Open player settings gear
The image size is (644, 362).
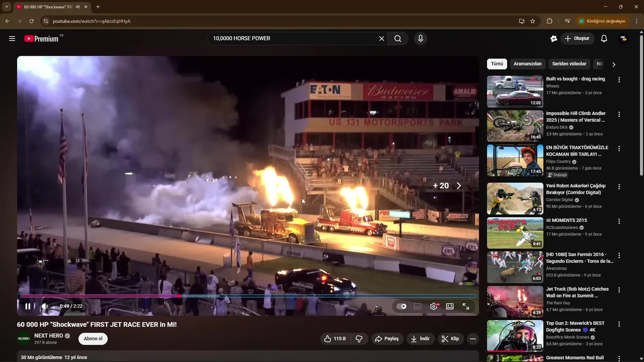pyautogui.click(x=434, y=306)
